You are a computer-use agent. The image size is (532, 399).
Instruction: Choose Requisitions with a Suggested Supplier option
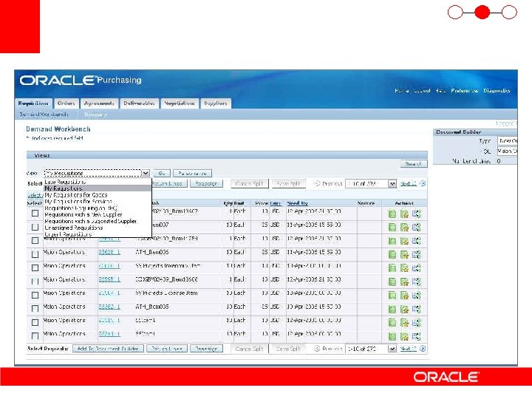click(91, 221)
